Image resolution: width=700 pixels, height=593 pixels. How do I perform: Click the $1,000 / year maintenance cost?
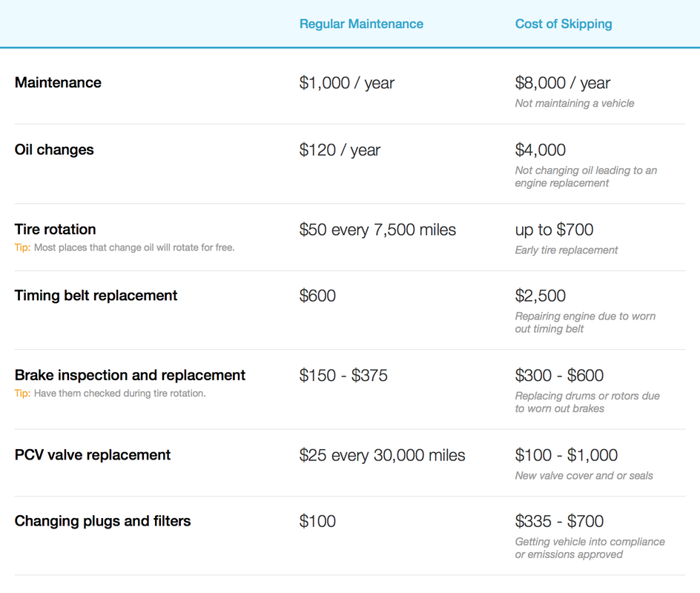tap(347, 83)
